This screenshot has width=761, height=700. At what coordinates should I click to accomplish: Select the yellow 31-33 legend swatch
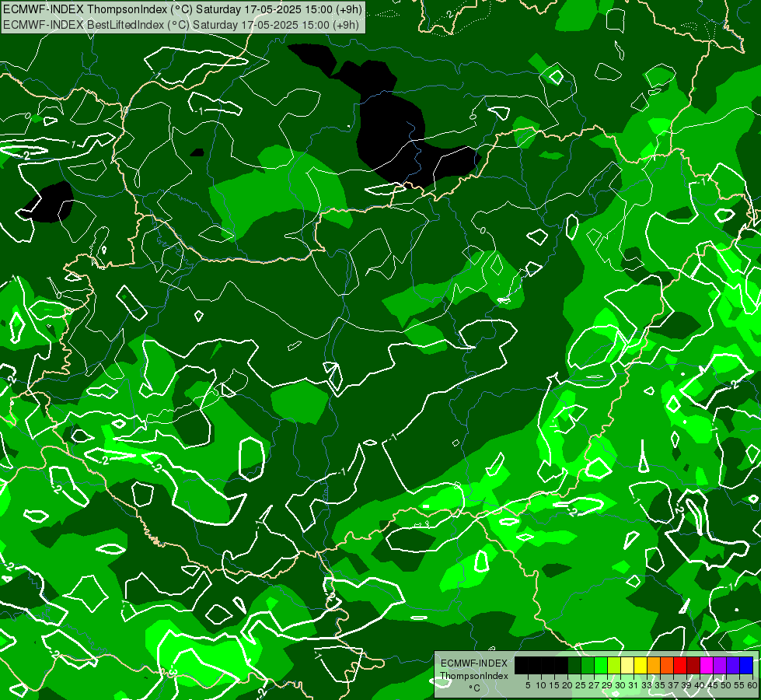641,665
